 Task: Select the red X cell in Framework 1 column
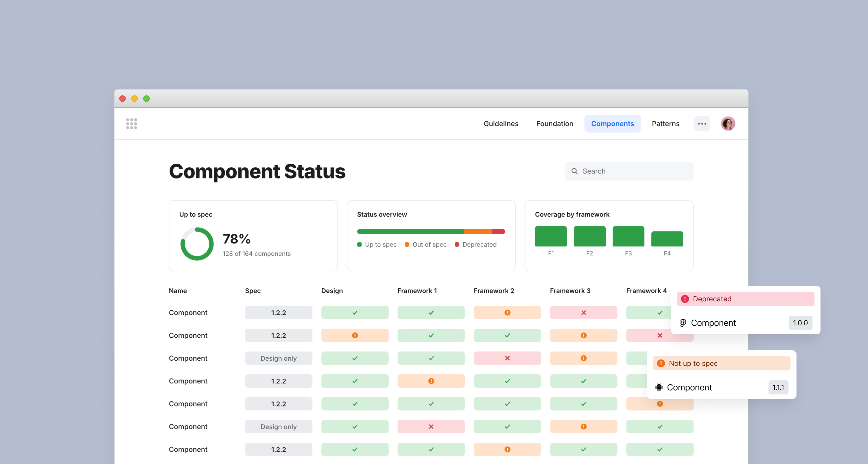point(431,426)
